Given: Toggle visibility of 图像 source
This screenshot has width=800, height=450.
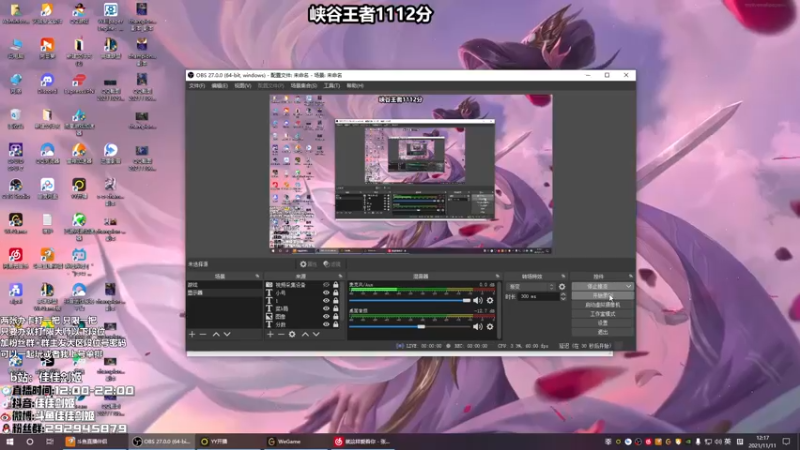Looking at the screenshot, I should pyautogui.click(x=326, y=316).
